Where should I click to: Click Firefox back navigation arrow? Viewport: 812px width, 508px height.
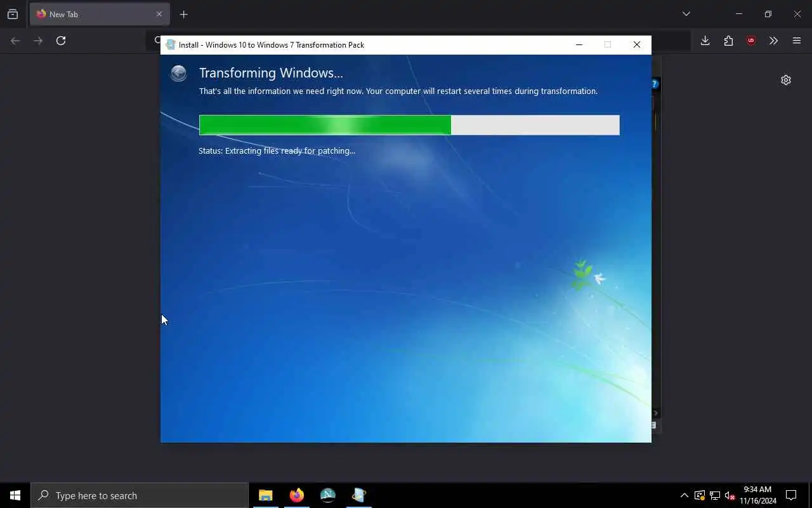[15, 41]
